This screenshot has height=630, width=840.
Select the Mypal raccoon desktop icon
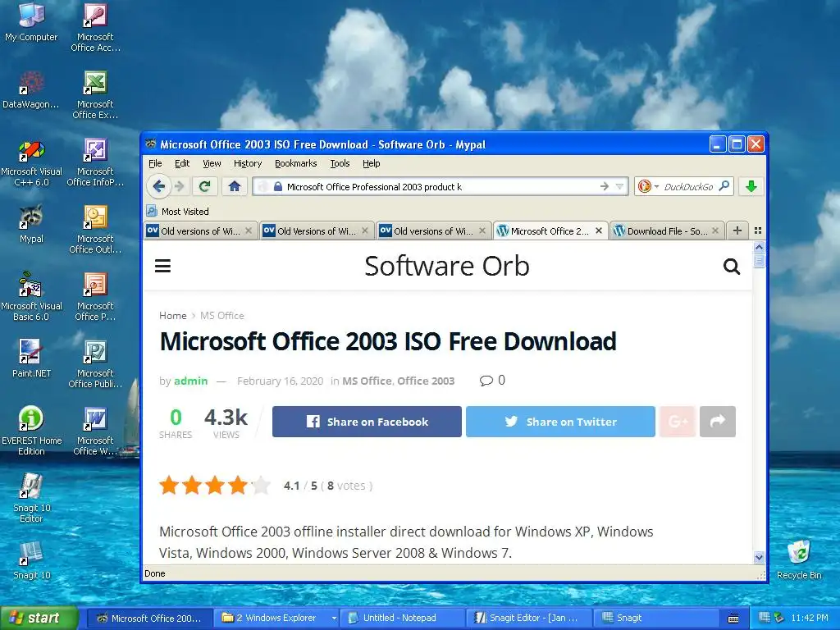click(31, 225)
